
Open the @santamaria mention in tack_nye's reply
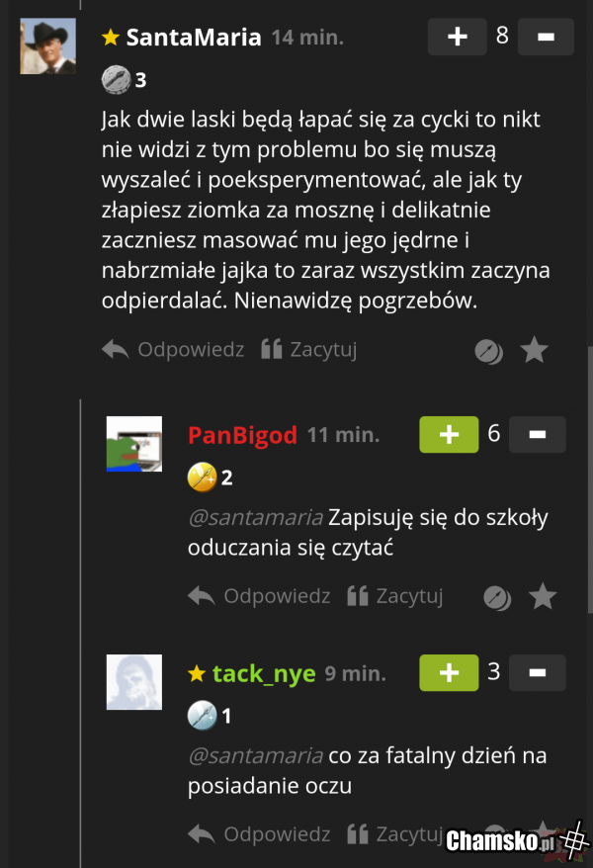pyautogui.click(x=256, y=755)
